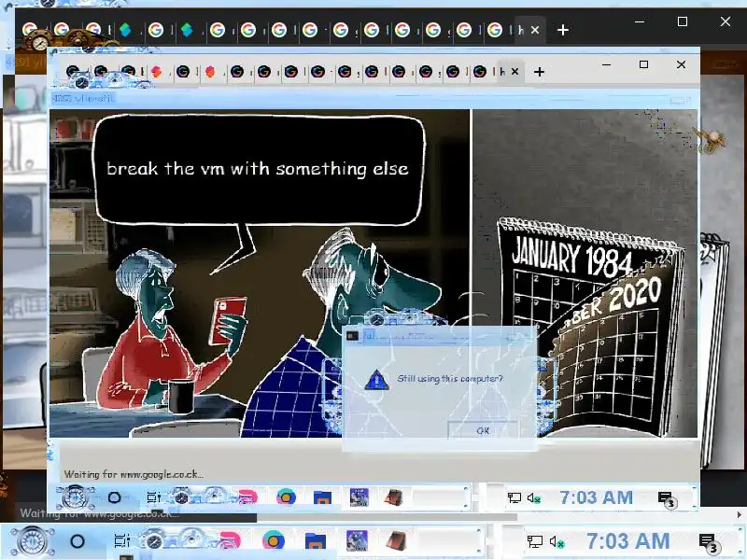
Task: Open the brown app icon on the outer taskbar
Action: [x=396, y=541]
